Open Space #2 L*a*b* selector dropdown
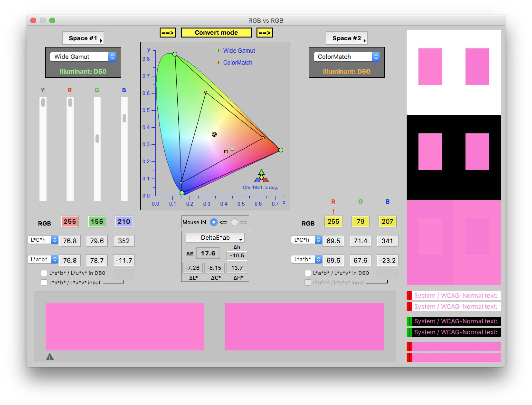 tap(306, 259)
